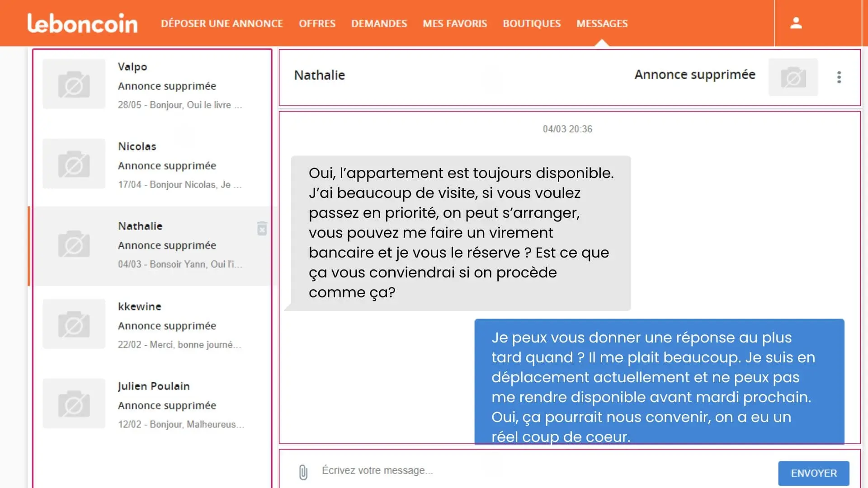This screenshot has width=868, height=488.
Task: Click the Nathalie name in chat header
Action: click(320, 75)
